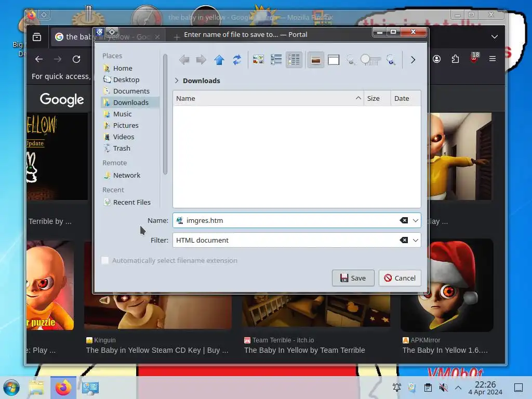
Task: Expand the Downloads breadcrumb chevron
Action: [x=177, y=81]
